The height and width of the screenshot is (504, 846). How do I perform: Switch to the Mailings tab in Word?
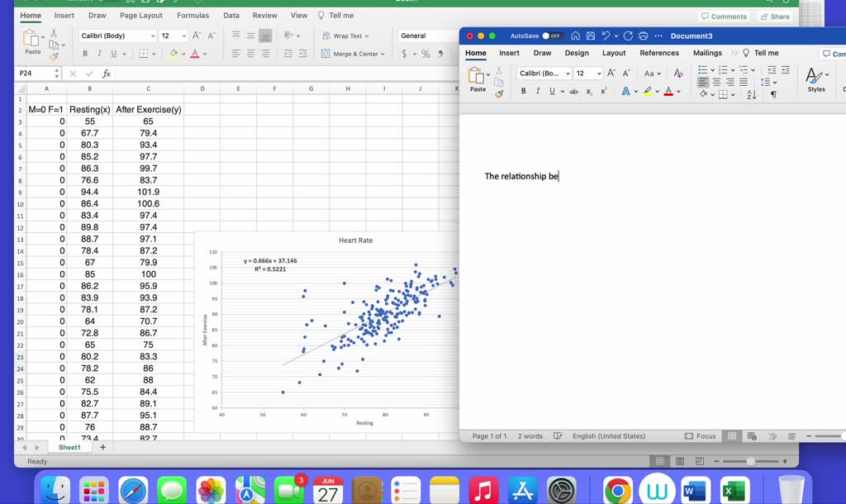pos(707,52)
